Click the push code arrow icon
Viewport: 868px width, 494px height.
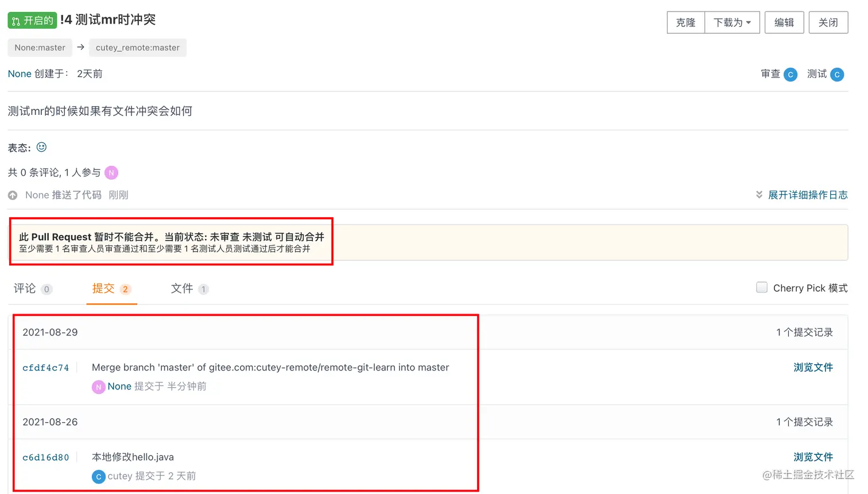pos(13,196)
